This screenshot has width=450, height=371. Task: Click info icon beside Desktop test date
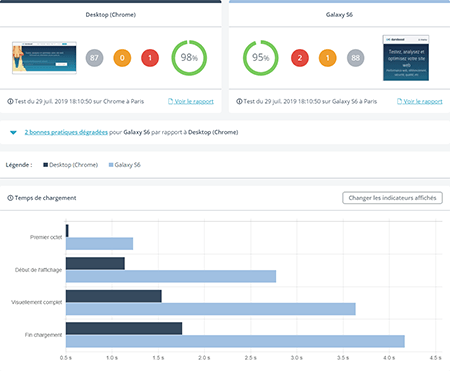[10, 101]
